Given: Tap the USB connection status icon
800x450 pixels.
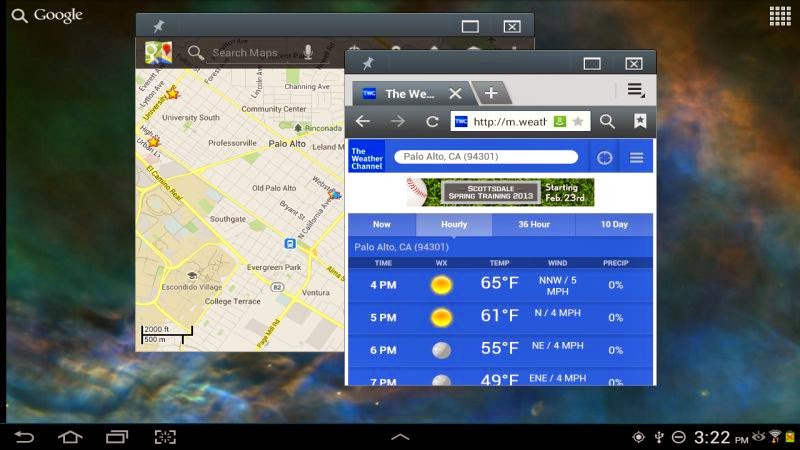Looking at the screenshot, I should pos(659,437).
